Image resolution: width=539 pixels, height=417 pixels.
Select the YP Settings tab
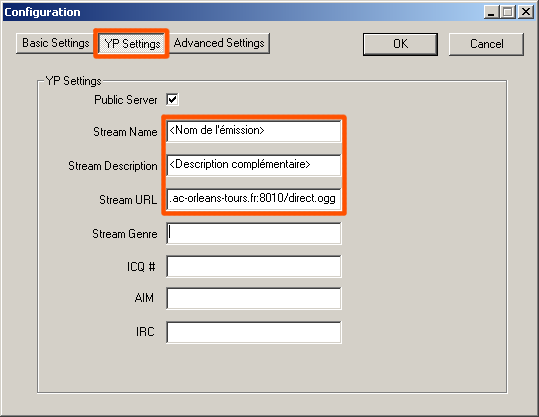[x=132, y=44]
